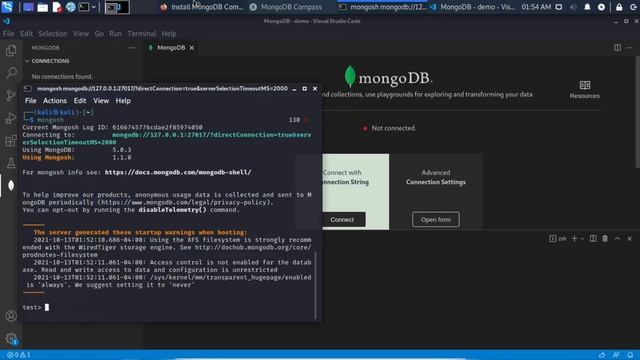The width and height of the screenshot is (640, 360).
Task: Open Search view in activity bar
Action: pos(11,73)
